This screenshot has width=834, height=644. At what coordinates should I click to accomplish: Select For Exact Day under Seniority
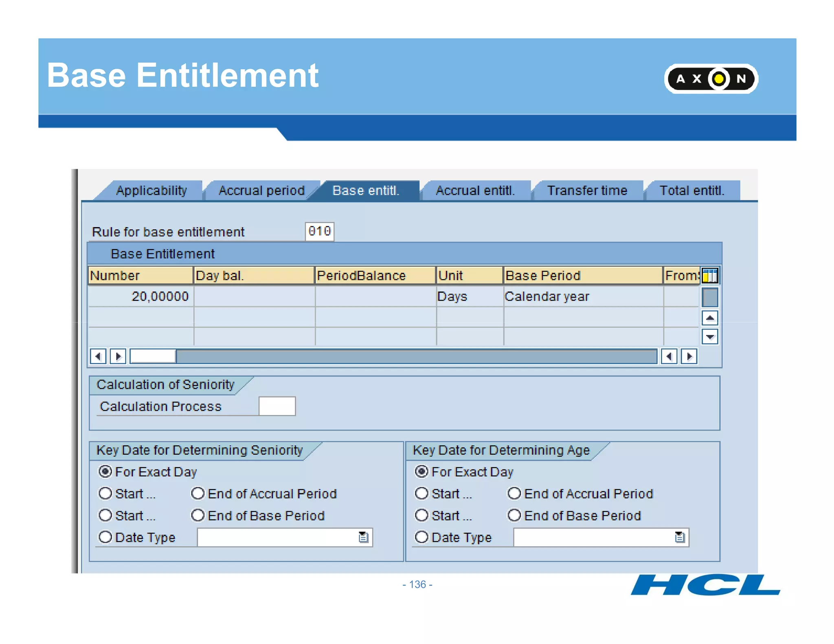point(105,472)
